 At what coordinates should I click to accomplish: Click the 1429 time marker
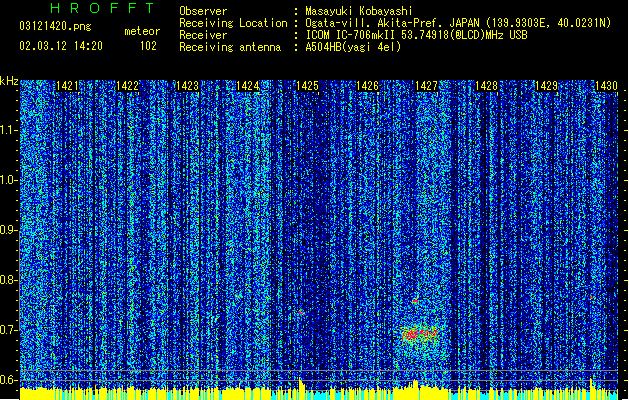546,86
